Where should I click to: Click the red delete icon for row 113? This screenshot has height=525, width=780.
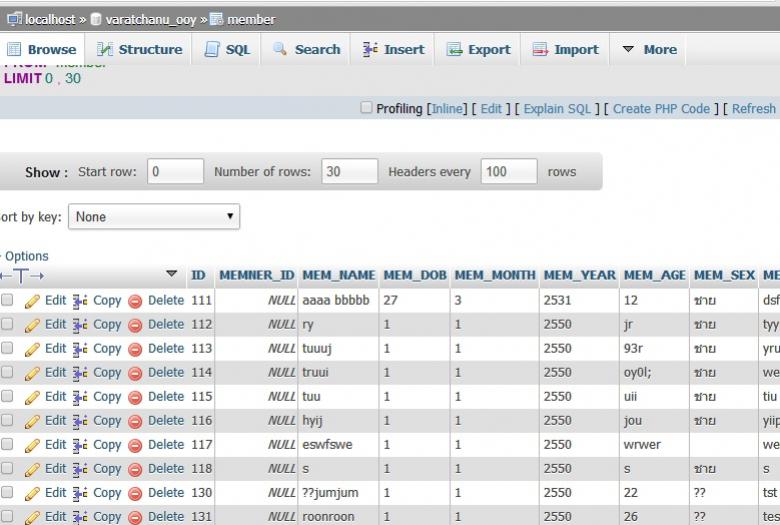pyautogui.click(x=135, y=349)
